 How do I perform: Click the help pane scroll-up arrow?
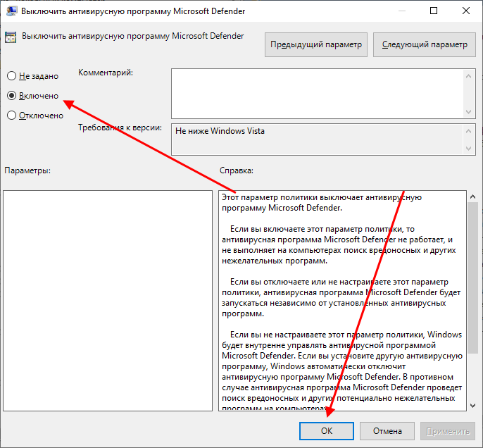[473, 197]
